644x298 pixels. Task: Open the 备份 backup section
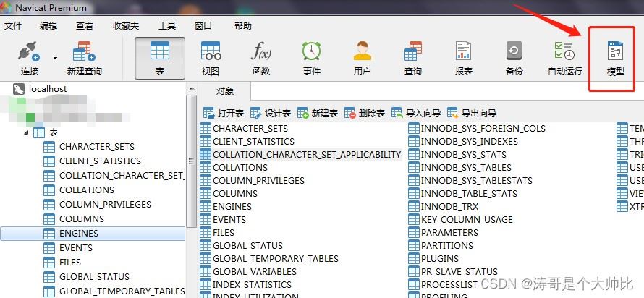click(x=514, y=59)
